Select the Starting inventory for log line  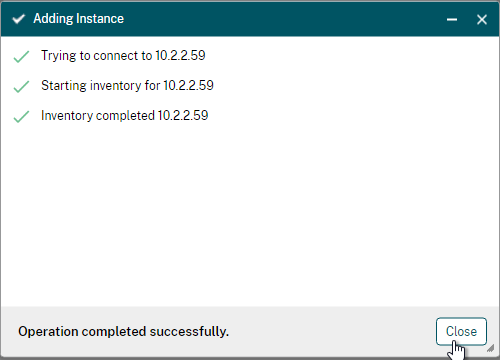click(127, 86)
